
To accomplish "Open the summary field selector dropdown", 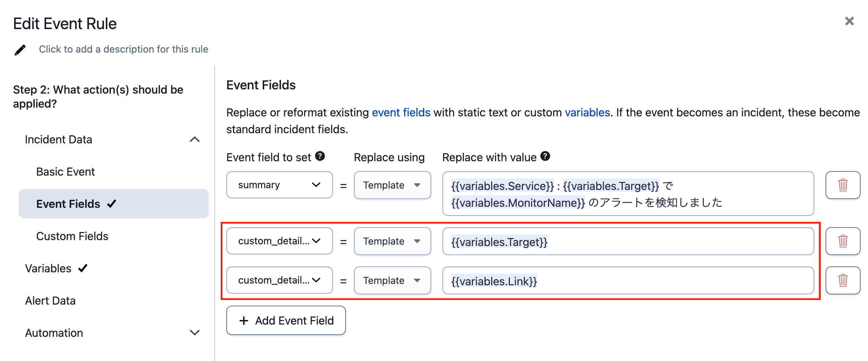I will (279, 185).
